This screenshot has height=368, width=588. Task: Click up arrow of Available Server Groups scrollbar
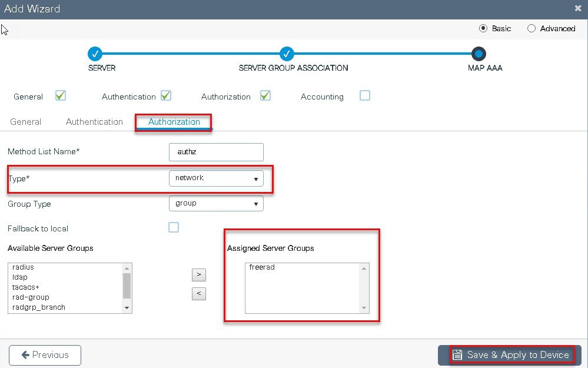127,268
